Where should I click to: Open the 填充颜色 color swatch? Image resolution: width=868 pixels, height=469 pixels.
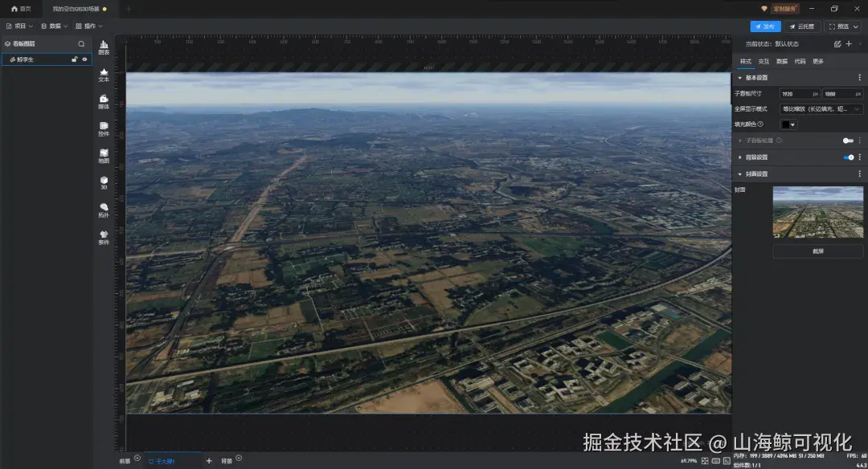click(x=788, y=124)
